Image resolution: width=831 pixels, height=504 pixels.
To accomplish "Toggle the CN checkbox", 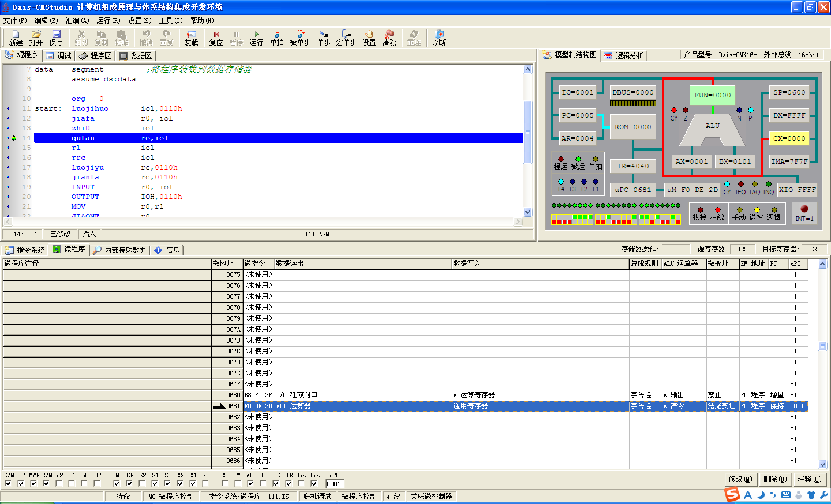I will pyautogui.click(x=129, y=484).
